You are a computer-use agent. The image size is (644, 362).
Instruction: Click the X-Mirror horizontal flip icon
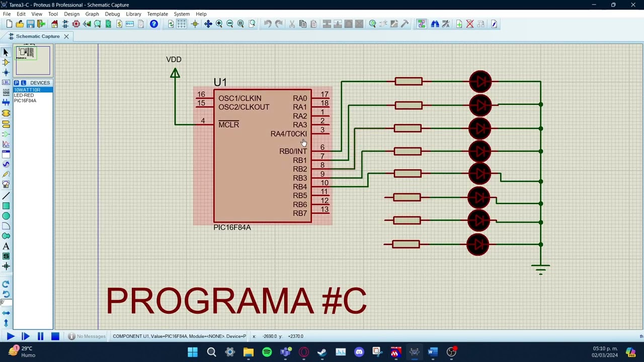(x=6, y=313)
